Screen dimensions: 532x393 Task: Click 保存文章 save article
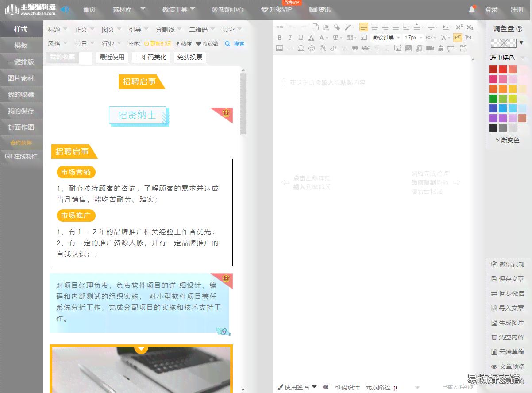point(508,279)
